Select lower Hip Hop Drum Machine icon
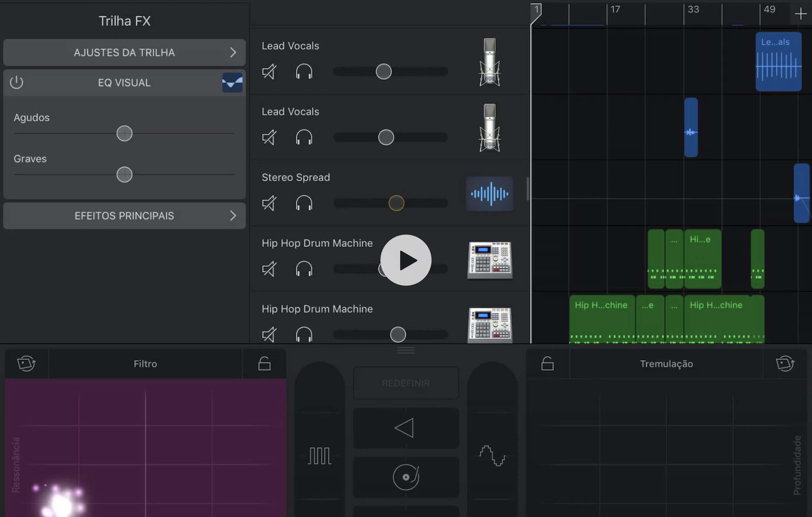Viewport: 812px width, 517px height. (x=490, y=325)
